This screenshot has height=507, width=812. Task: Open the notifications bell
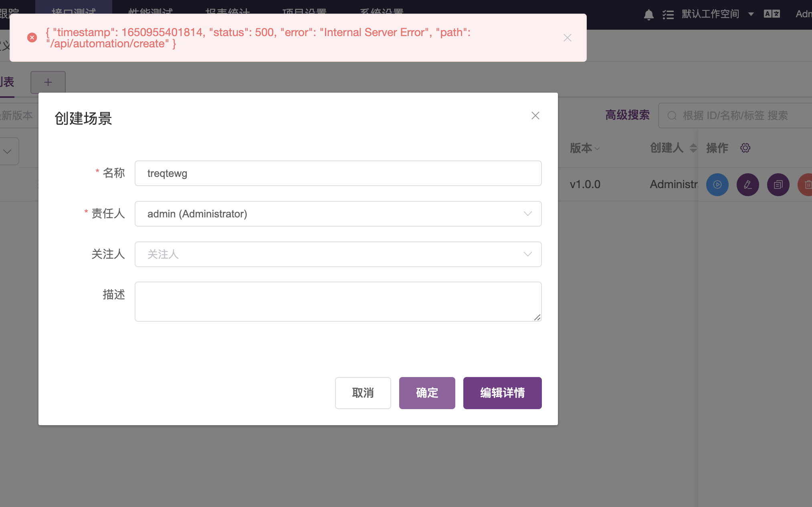point(648,14)
